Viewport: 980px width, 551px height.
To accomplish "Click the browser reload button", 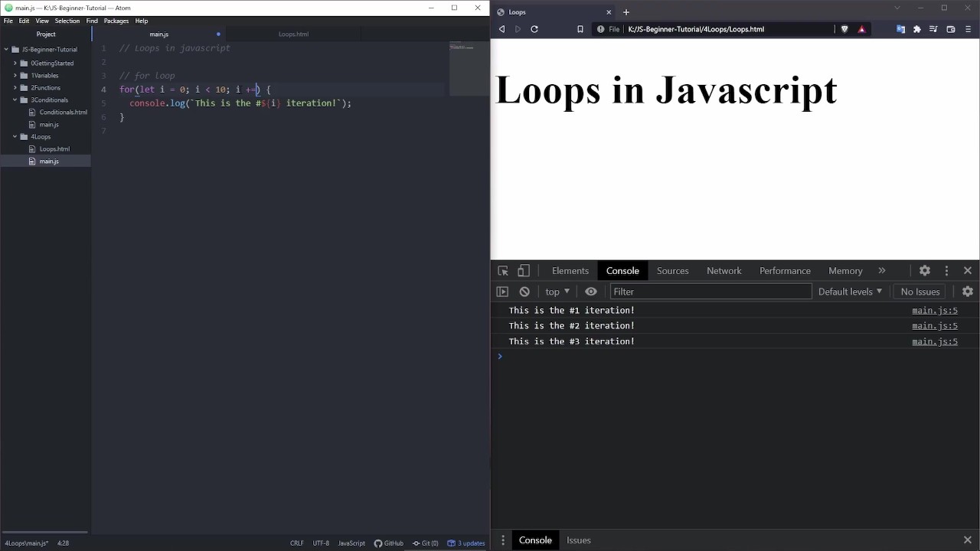I will coord(534,29).
